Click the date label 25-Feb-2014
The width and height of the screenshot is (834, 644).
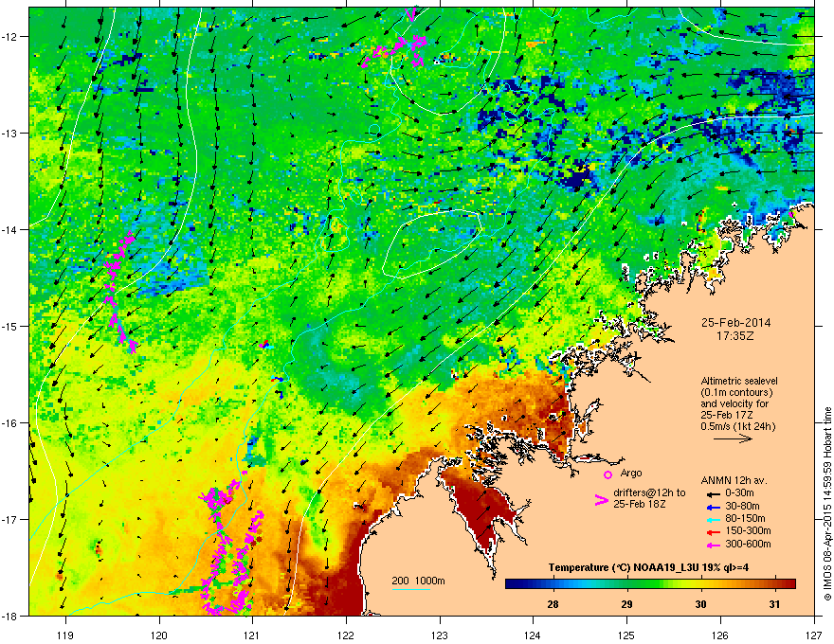[x=735, y=323]
